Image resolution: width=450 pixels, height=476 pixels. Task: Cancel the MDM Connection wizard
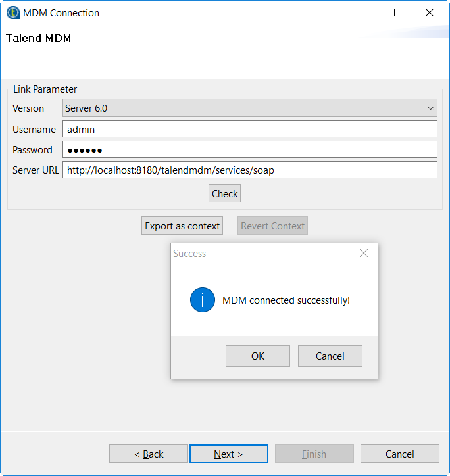tap(399, 454)
